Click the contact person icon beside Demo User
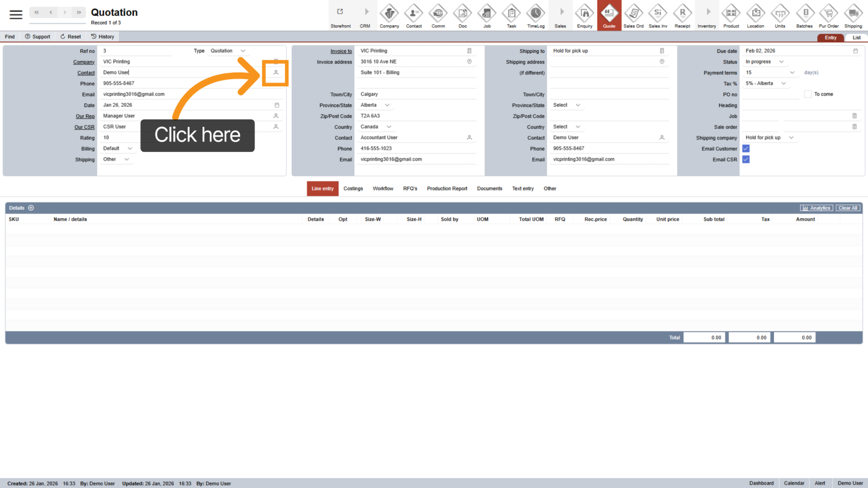This screenshot has height=488, width=868. click(276, 73)
